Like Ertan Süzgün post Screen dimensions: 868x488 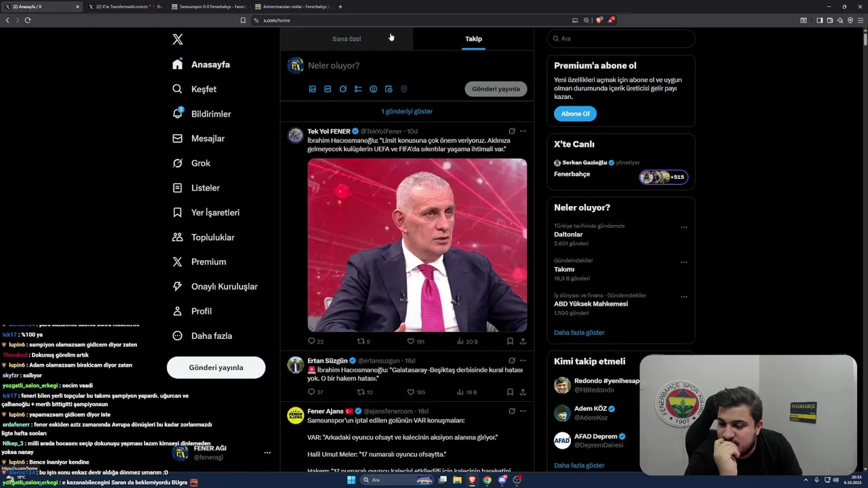click(x=416, y=392)
